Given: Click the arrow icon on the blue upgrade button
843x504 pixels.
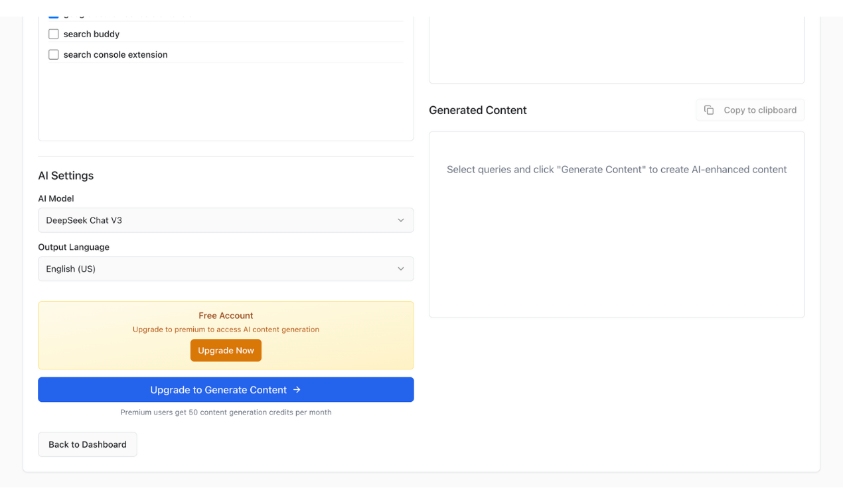Looking at the screenshot, I should (x=297, y=390).
